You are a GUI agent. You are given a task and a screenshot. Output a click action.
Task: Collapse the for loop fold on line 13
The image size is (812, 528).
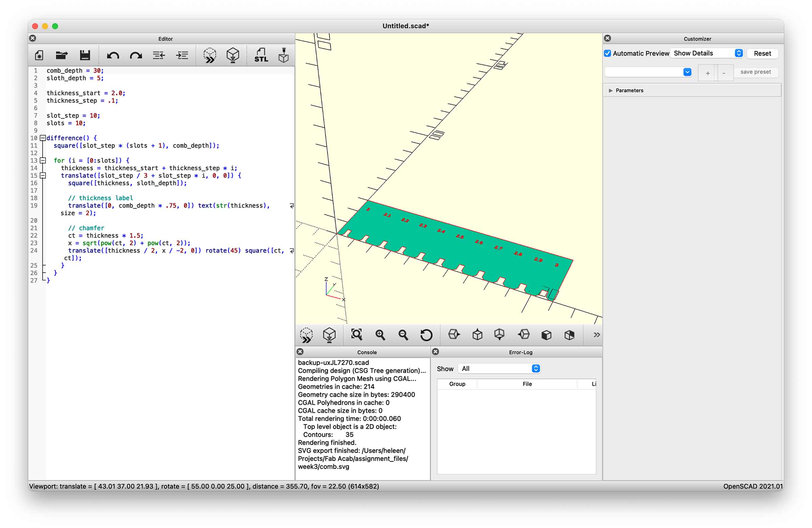(43, 161)
